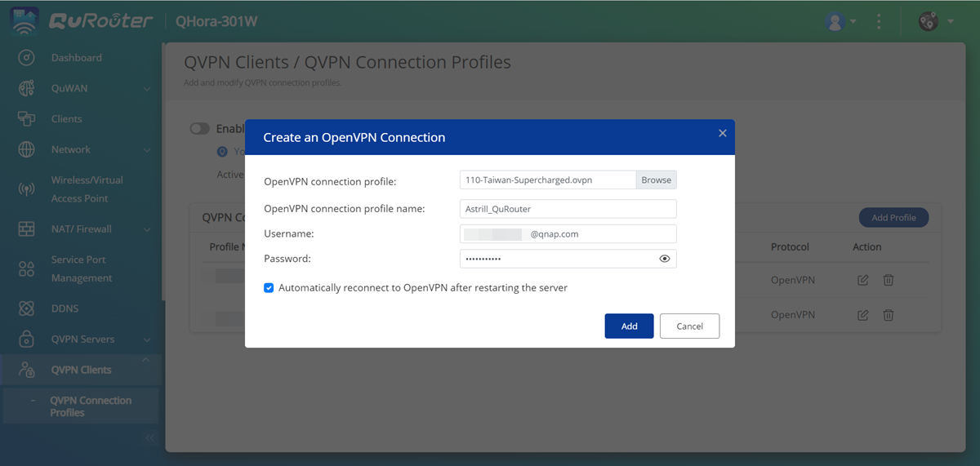Click the Add button in dialog

point(629,326)
